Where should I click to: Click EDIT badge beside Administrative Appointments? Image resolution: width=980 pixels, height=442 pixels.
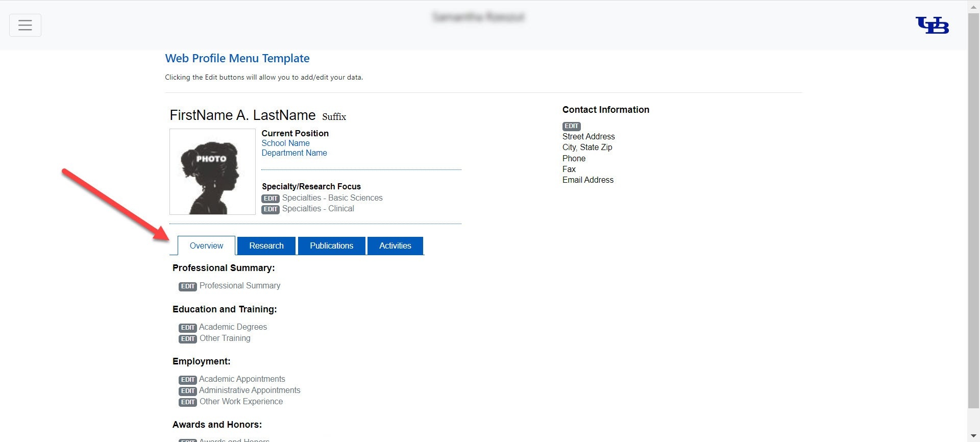[187, 391]
